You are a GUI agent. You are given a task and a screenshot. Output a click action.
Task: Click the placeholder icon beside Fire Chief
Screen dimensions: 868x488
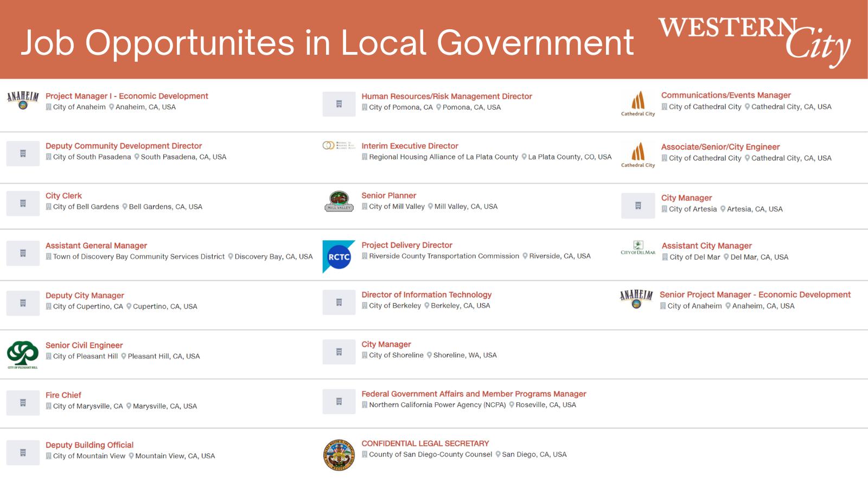coord(23,403)
